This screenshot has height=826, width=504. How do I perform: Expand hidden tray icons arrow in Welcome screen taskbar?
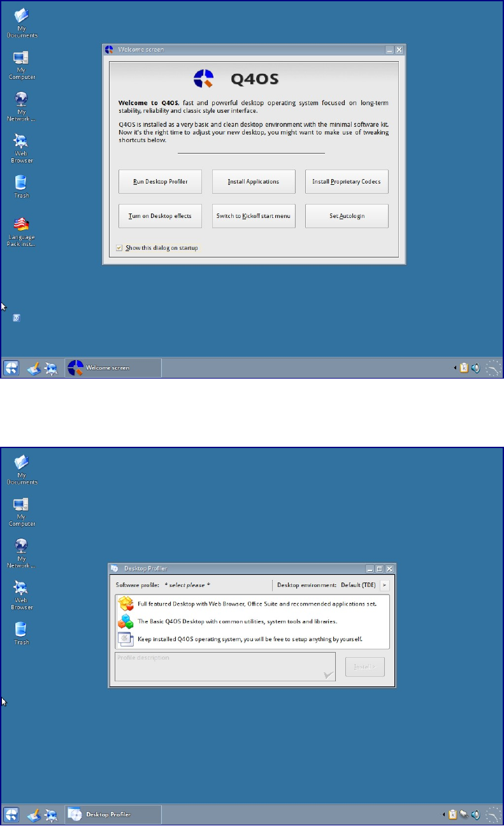click(455, 368)
